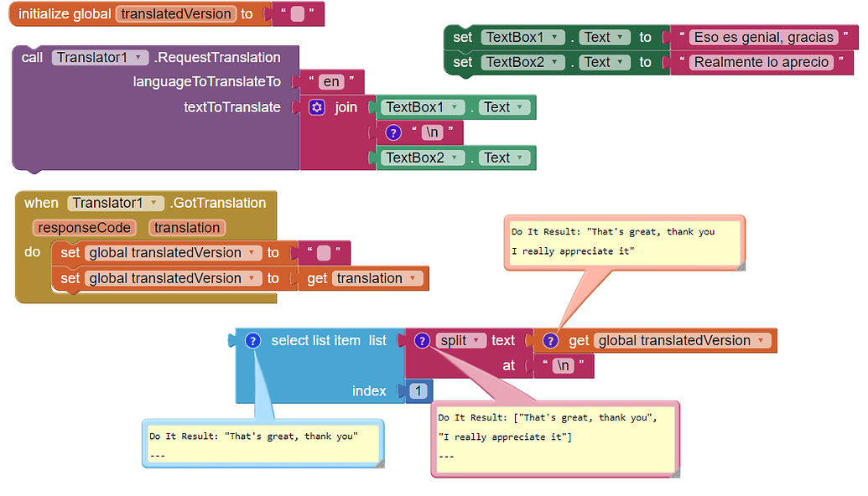Viewport: 868px width, 496px height.
Task: Click the help icon on the split block
Action: [x=422, y=340]
